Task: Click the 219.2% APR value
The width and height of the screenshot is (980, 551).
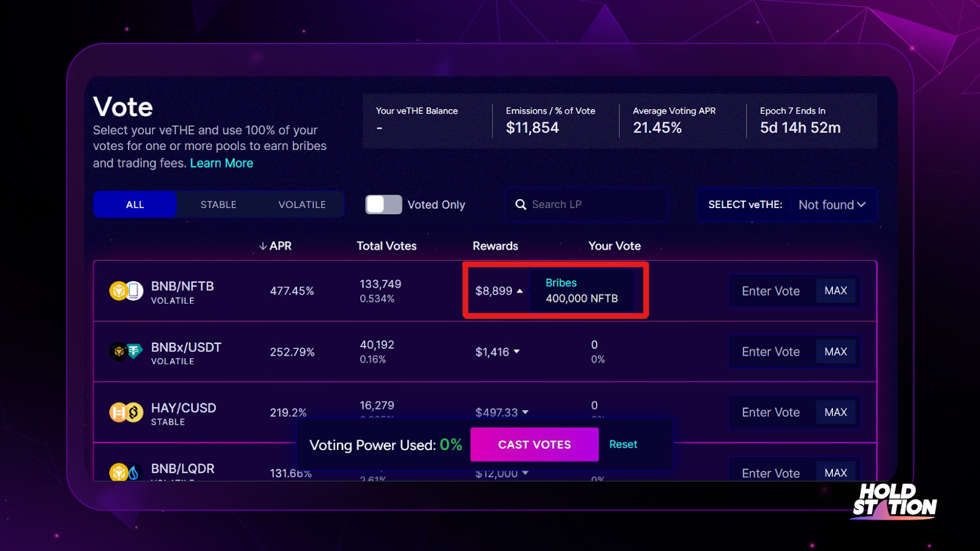Action: click(x=288, y=413)
